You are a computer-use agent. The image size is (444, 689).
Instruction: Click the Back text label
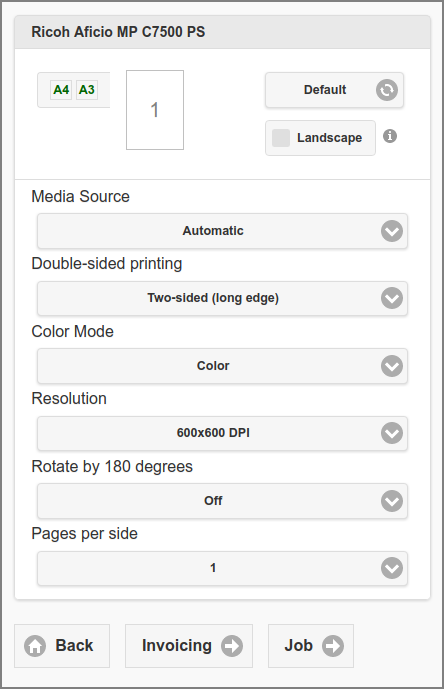point(74,645)
